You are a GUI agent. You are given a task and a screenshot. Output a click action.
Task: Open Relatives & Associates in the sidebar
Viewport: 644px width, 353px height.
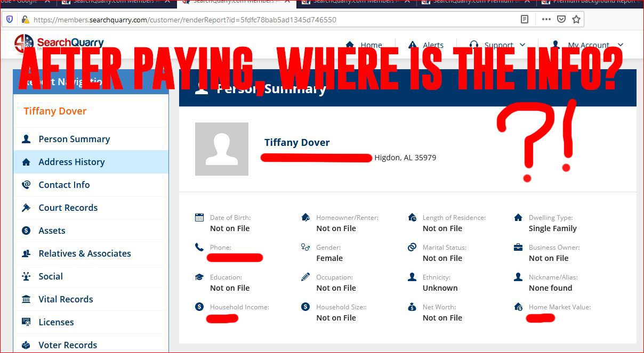[91, 253]
